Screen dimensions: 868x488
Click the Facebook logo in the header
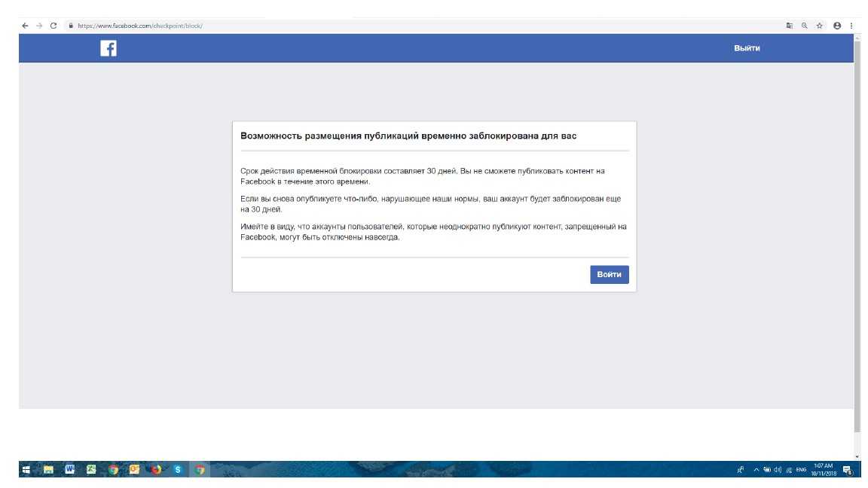pyautogui.click(x=108, y=49)
